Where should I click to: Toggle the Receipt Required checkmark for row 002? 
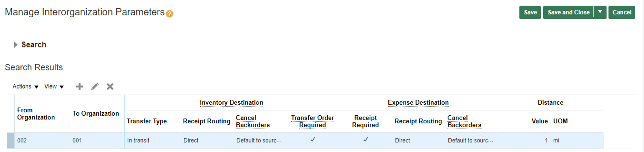pos(366,140)
